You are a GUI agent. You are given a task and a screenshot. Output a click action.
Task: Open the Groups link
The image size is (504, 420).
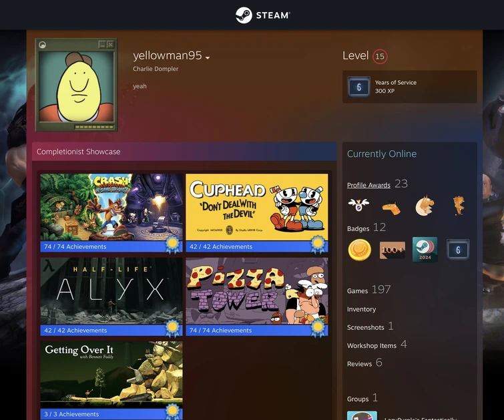point(358,399)
